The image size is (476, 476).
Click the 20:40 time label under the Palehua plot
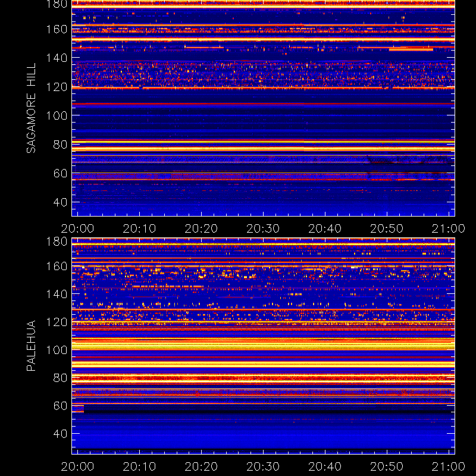tap(325, 466)
